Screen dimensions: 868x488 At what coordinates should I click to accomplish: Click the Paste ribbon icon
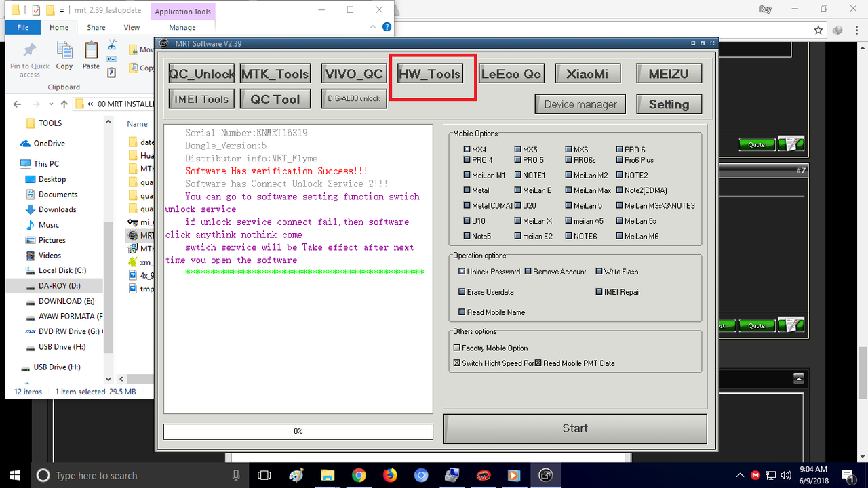point(91,56)
